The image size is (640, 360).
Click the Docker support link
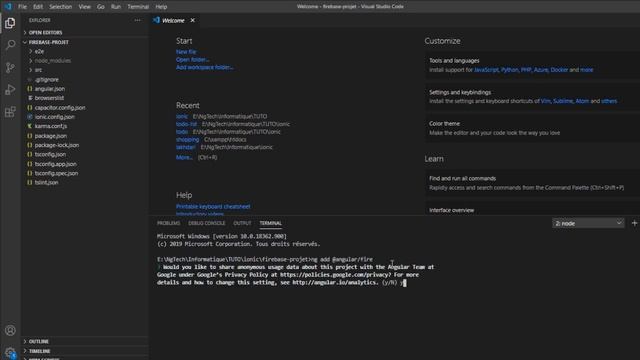559,70
